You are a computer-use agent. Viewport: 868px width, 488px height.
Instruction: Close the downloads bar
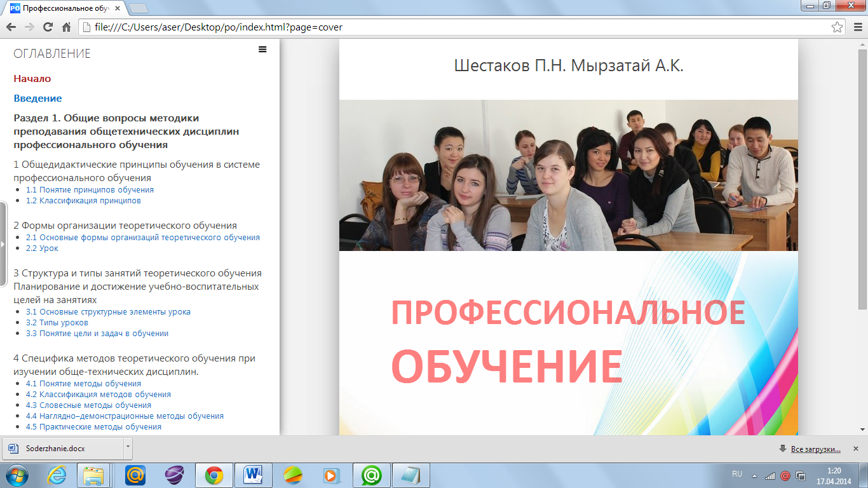pyautogui.click(x=855, y=449)
